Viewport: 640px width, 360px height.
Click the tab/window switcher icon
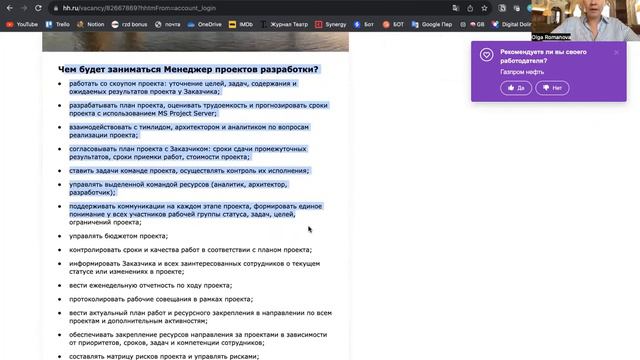pyautogui.click(x=517, y=8)
